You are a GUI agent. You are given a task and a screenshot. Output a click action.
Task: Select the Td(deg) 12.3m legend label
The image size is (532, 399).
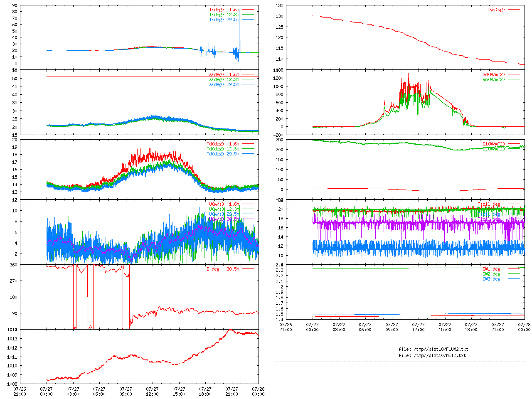click(223, 149)
